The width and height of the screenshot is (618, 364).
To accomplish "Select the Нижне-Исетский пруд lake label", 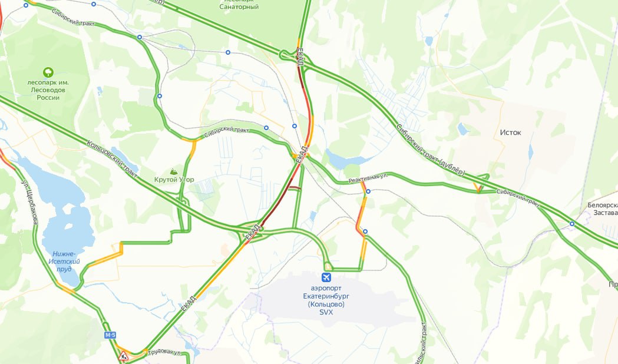I will tap(64, 262).
